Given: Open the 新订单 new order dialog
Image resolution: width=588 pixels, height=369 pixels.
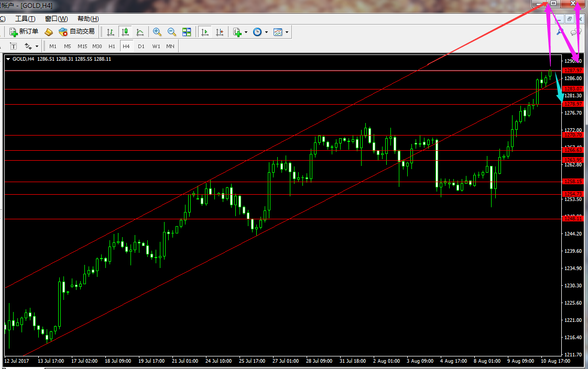Looking at the screenshot, I should pyautogui.click(x=24, y=32).
